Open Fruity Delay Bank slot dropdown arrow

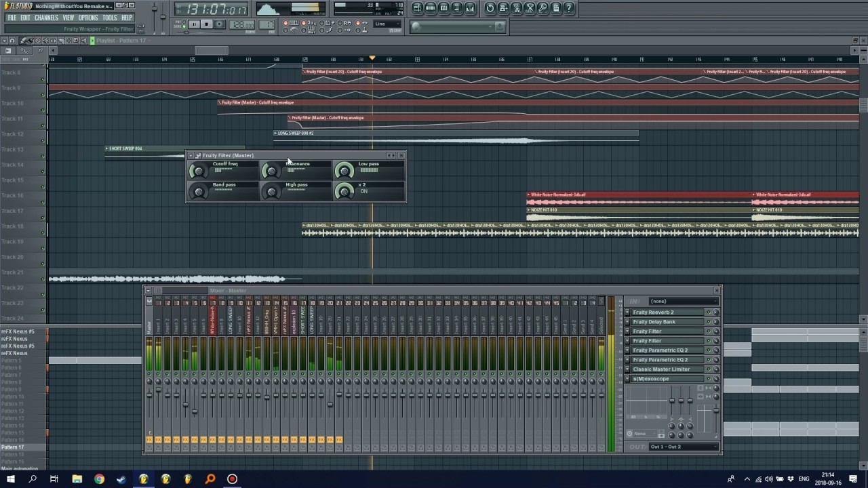[627, 322]
